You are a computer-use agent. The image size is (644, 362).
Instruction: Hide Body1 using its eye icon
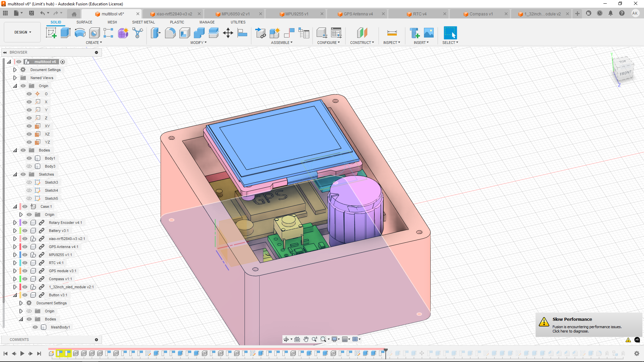pyautogui.click(x=29, y=158)
